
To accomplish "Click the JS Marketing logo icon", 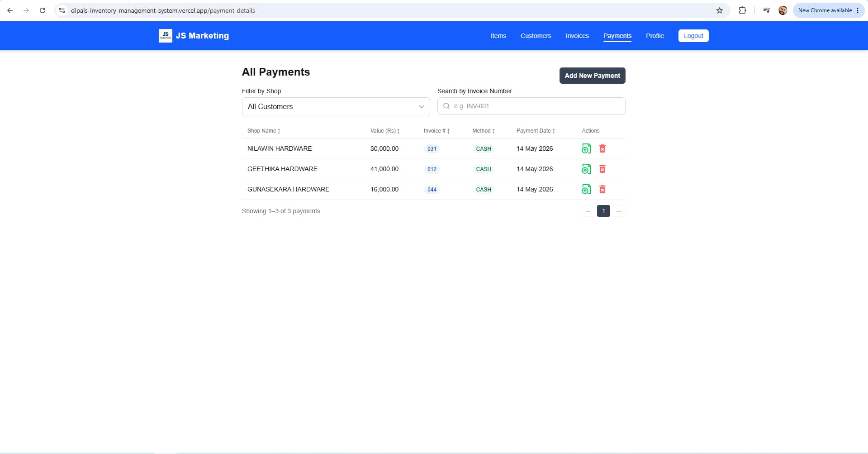I will coord(165,36).
